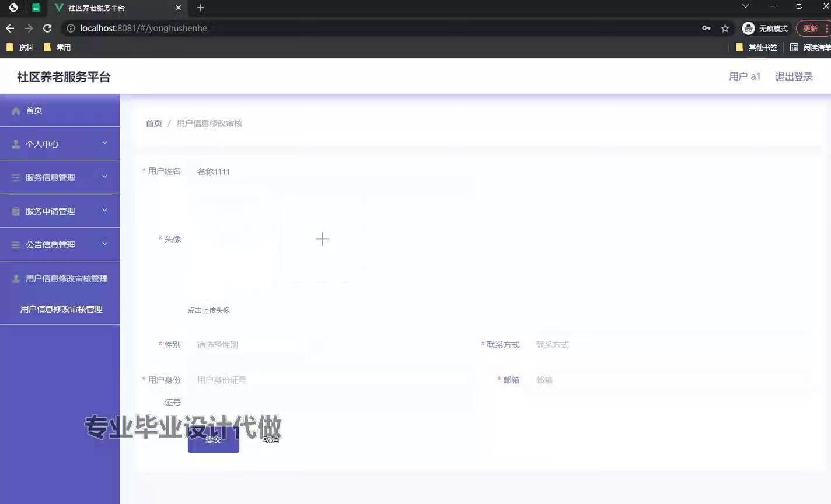This screenshot has width=831, height=504.
Task: Click the 首页 breadcrumb link
Action: (153, 123)
